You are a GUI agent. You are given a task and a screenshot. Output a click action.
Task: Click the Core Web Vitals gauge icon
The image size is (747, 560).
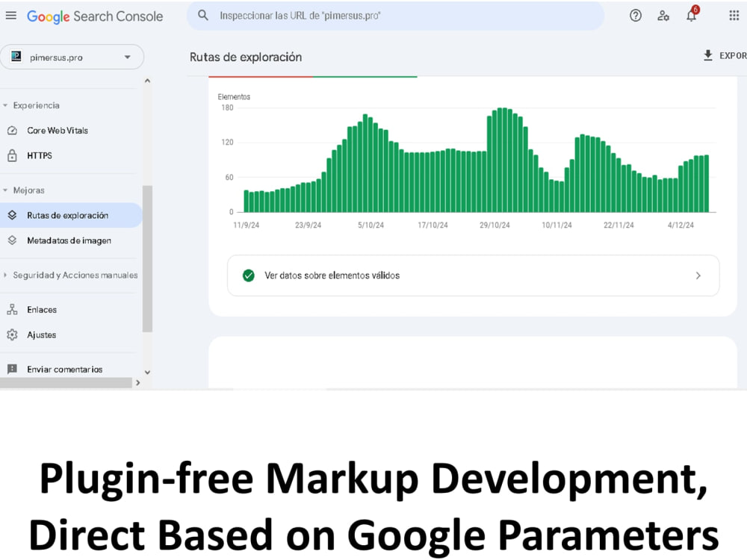point(13,131)
